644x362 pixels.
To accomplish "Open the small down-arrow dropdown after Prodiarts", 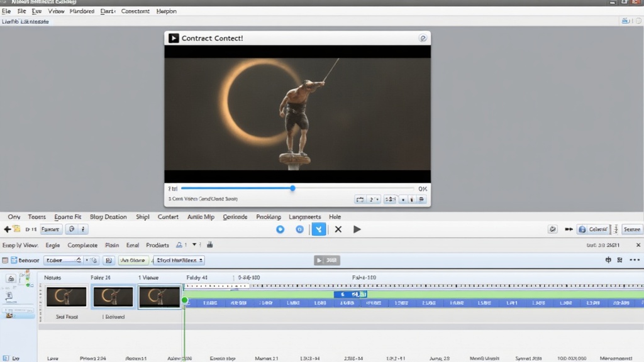I will tap(194, 244).
